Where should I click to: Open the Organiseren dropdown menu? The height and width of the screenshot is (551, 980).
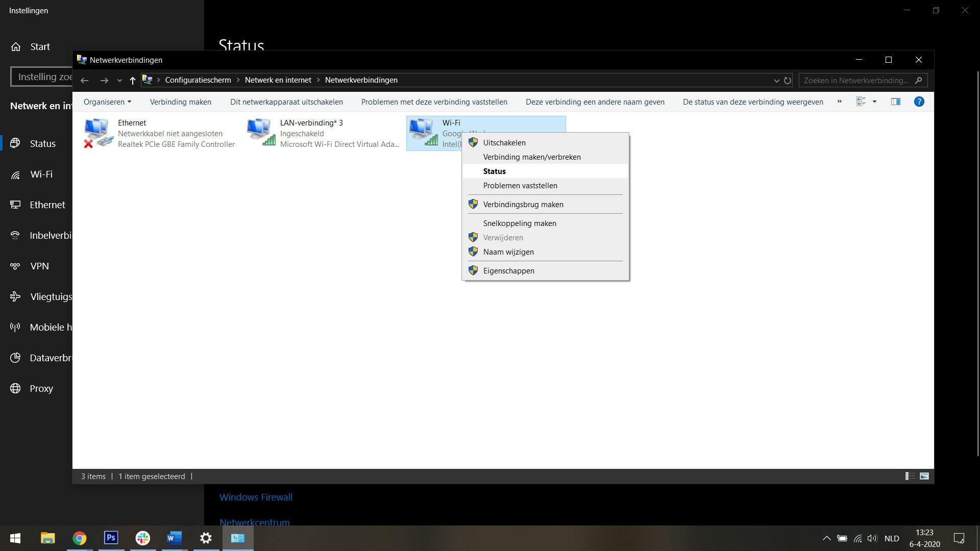(x=107, y=102)
